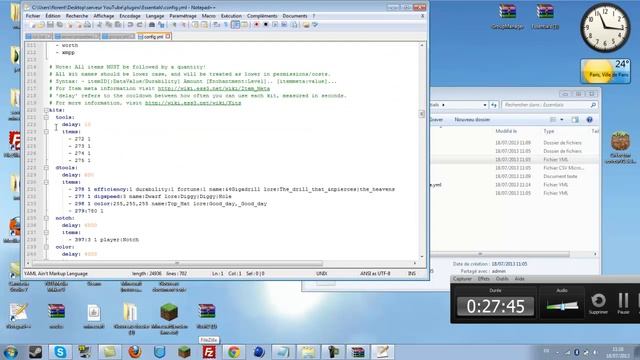Click the Minecraft grass block taskbar icon

coord(184,352)
